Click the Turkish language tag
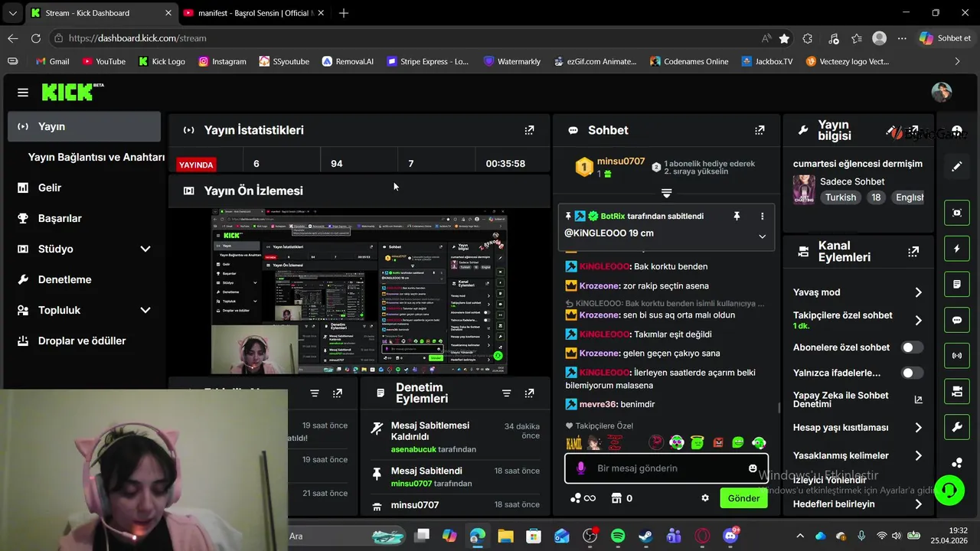 coord(840,197)
